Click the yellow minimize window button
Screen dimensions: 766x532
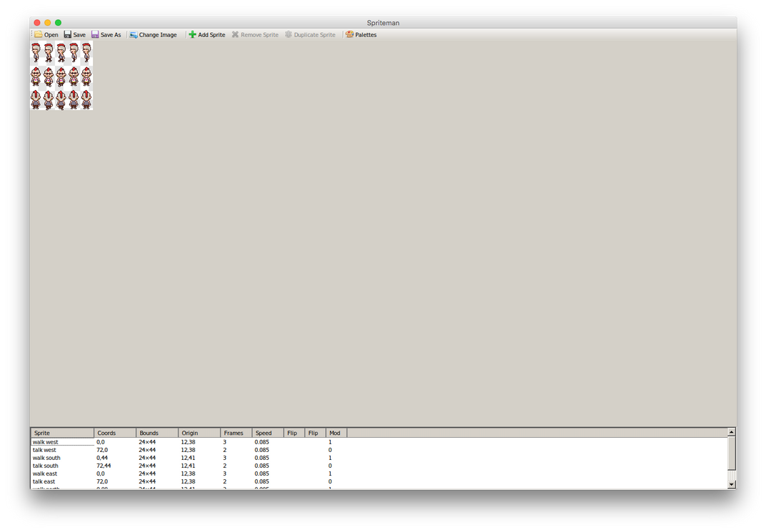tap(47, 22)
